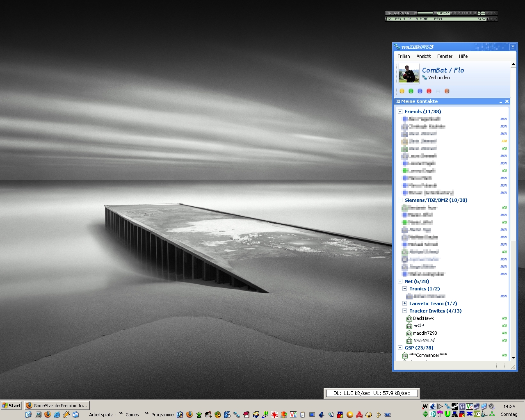
Task: Open the Fenster menu in Trillian
Action: (445, 56)
